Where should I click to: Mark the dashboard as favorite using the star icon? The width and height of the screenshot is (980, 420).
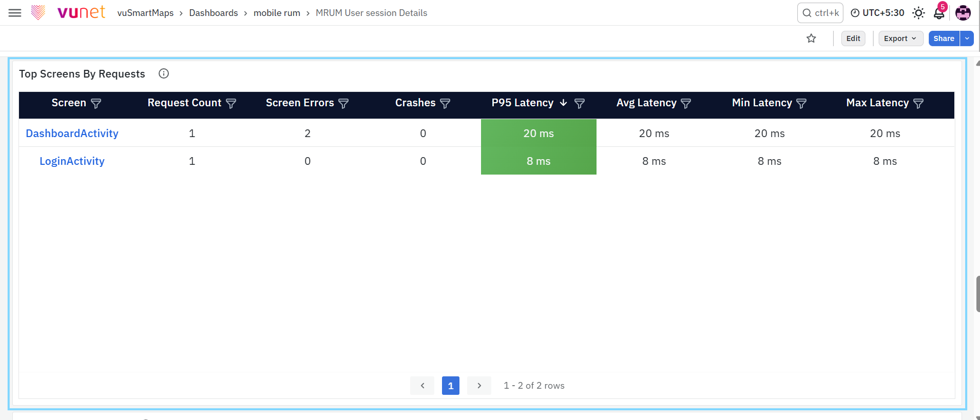(x=811, y=39)
